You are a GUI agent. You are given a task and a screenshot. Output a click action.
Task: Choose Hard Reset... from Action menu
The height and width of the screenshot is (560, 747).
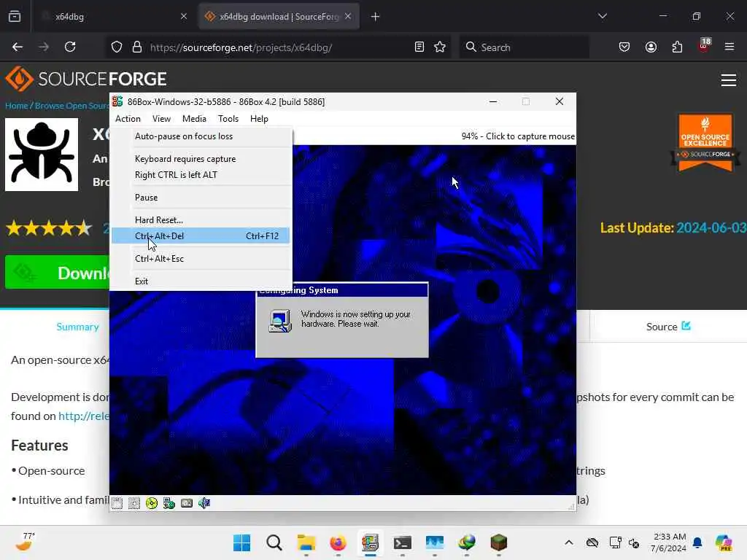pos(201,220)
